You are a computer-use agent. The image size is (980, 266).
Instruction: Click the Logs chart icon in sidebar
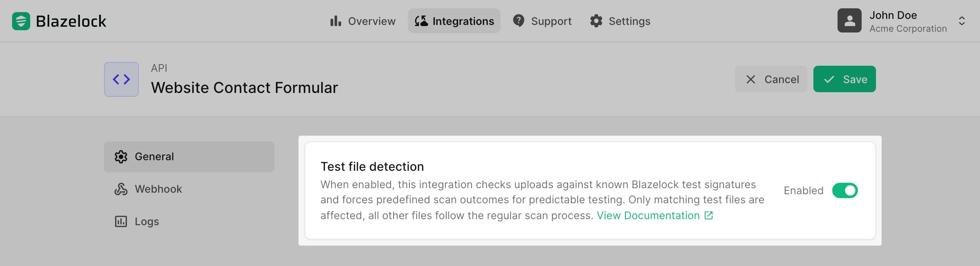(121, 221)
